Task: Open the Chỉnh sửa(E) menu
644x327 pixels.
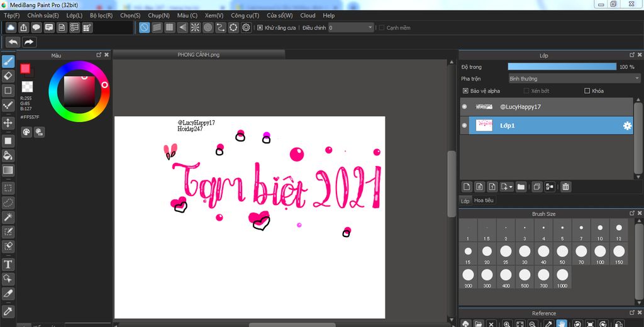Action: tap(43, 15)
